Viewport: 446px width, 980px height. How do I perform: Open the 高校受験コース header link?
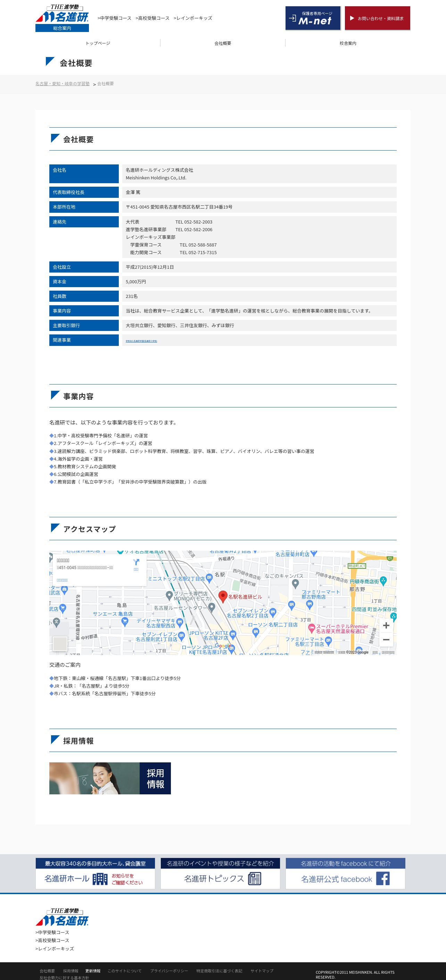[152, 18]
